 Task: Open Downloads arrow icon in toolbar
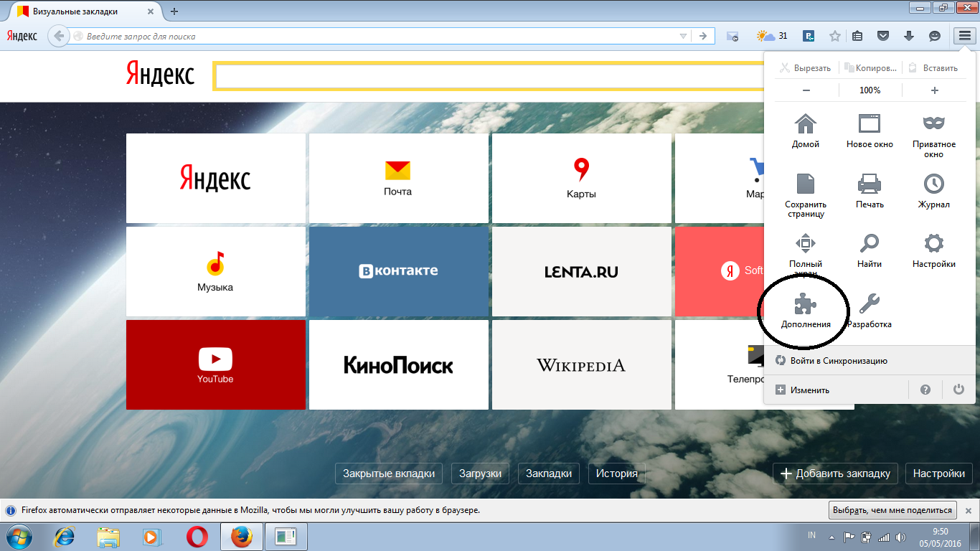(909, 36)
